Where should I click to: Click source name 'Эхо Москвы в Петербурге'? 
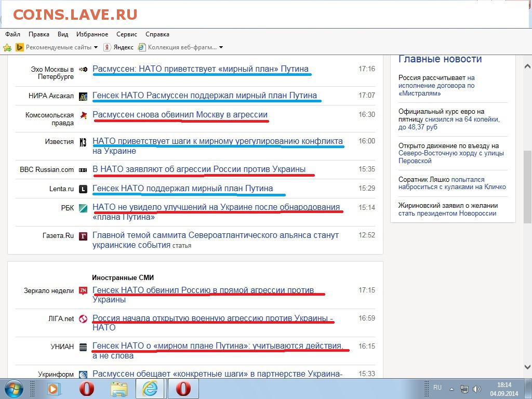coord(52,73)
